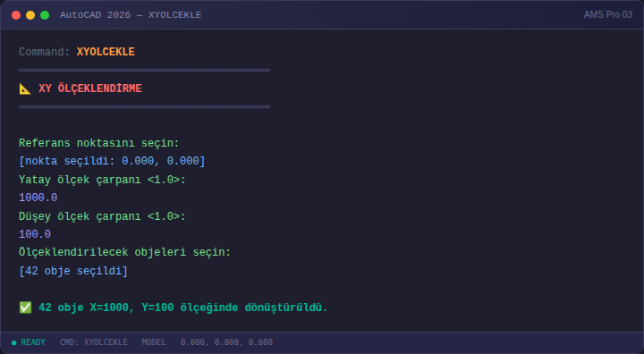The width and height of the screenshot is (644, 354).
Task: Click the red close window button
Action: (16, 15)
